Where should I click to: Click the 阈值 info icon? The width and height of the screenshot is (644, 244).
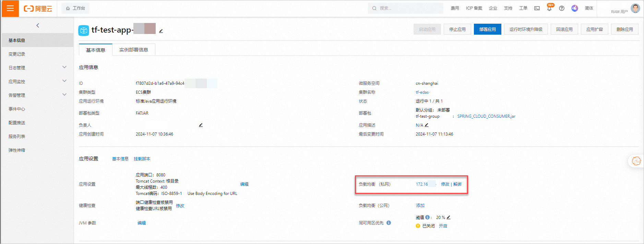click(427, 217)
